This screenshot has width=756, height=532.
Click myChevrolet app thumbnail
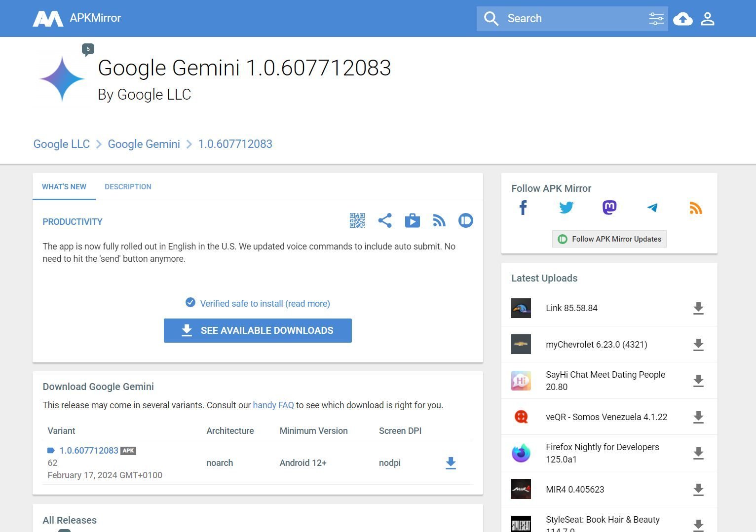(x=521, y=344)
